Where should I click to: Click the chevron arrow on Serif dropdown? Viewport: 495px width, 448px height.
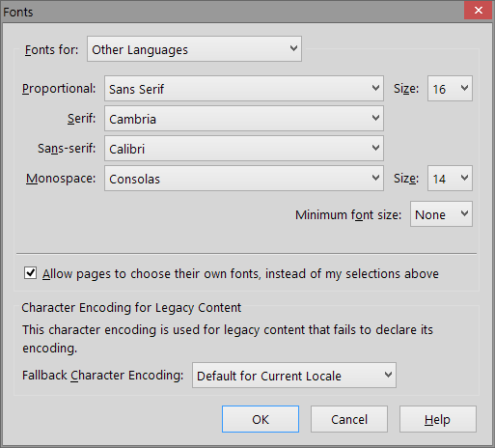375,118
